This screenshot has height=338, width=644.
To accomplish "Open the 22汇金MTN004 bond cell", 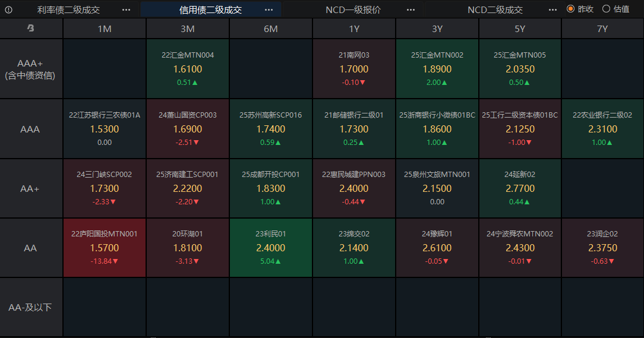I will coord(188,69).
